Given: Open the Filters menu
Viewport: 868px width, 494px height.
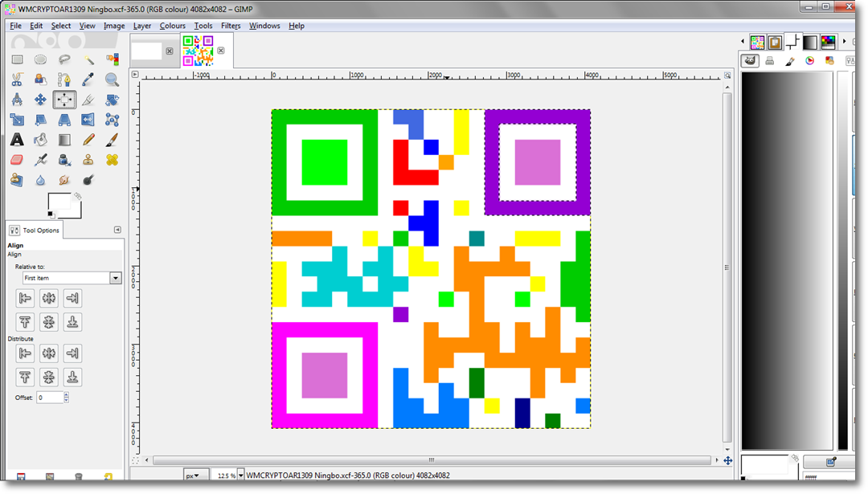Looking at the screenshot, I should (x=231, y=26).
